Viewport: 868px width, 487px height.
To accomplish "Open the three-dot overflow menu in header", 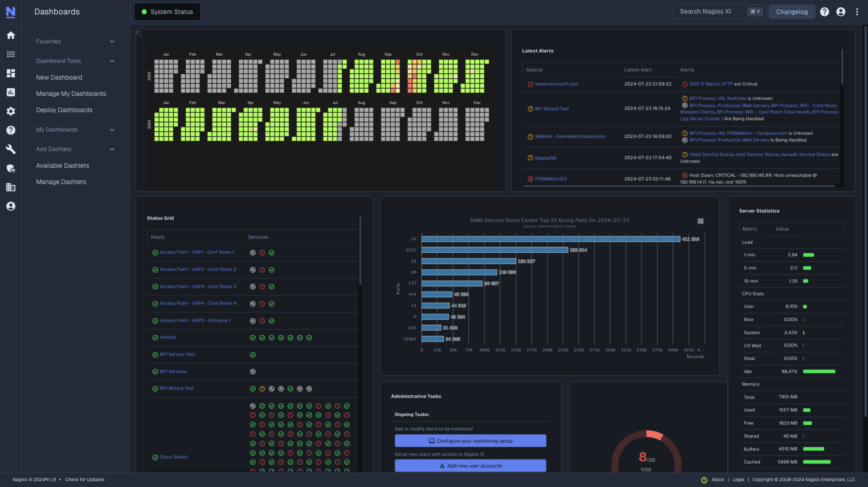I will tap(857, 12).
